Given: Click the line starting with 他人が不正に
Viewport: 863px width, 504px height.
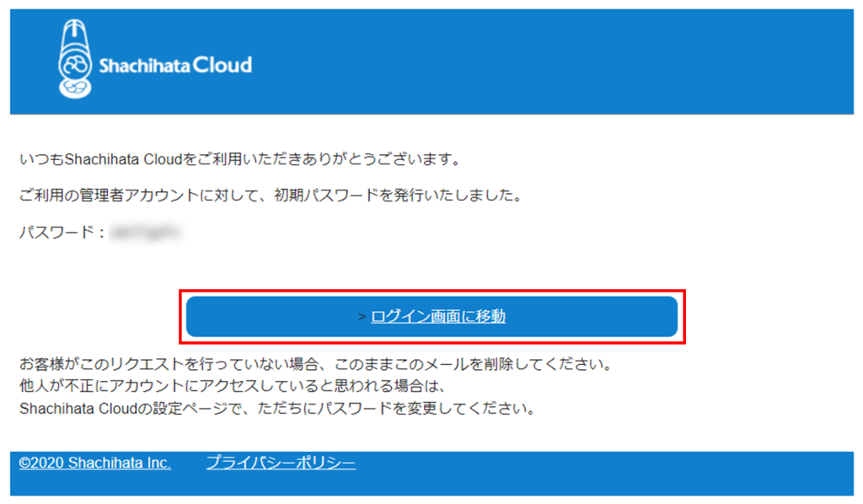Looking at the screenshot, I should coord(233,386).
